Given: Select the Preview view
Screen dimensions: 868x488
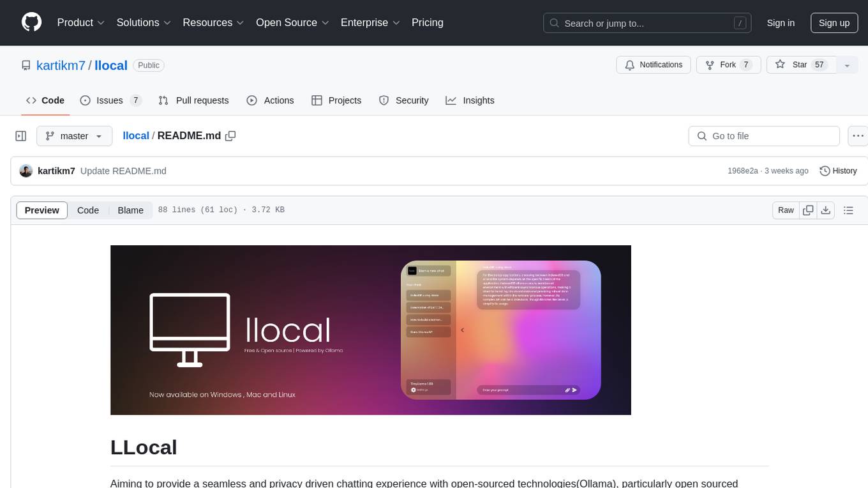Looking at the screenshot, I should [x=42, y=210].
